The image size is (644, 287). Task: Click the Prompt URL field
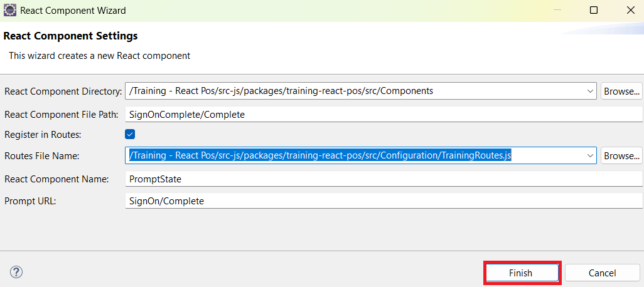[x=384, y=201]
